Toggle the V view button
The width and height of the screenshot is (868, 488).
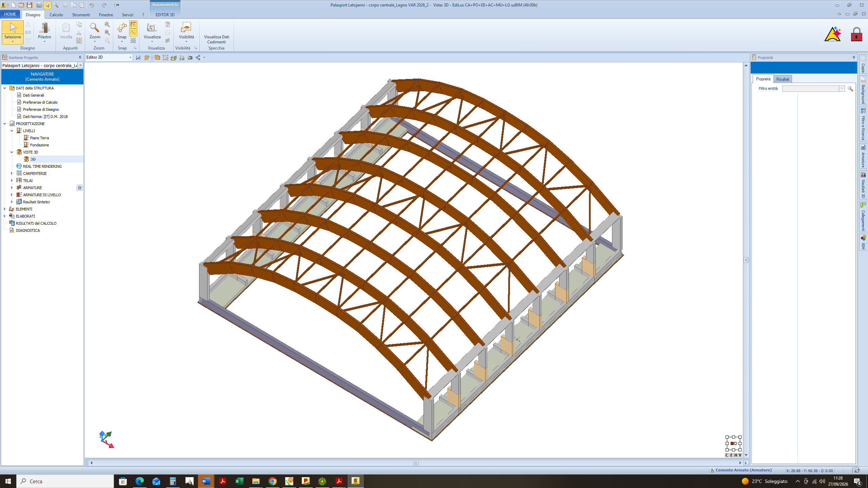740,455
